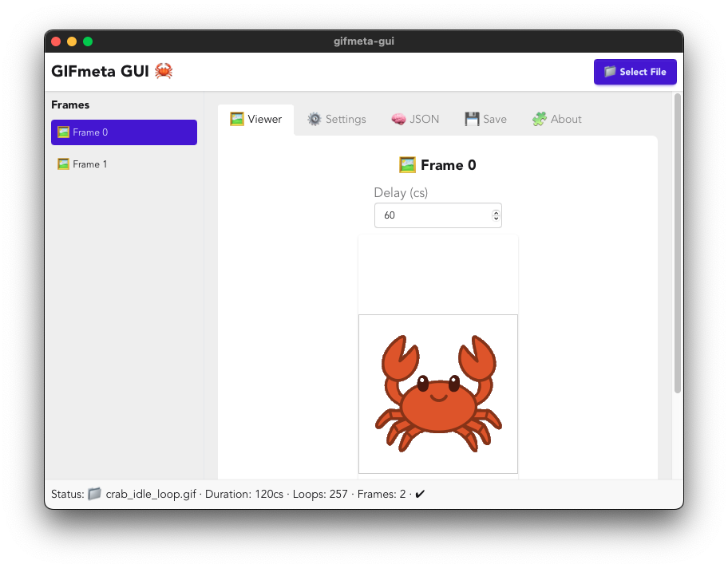
Task: Click the folder icon in the status bar
Action: point(95,494)
